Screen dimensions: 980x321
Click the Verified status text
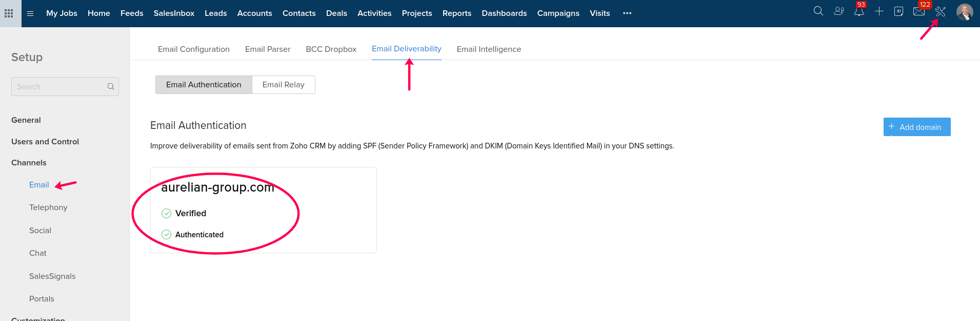point(191,213)
